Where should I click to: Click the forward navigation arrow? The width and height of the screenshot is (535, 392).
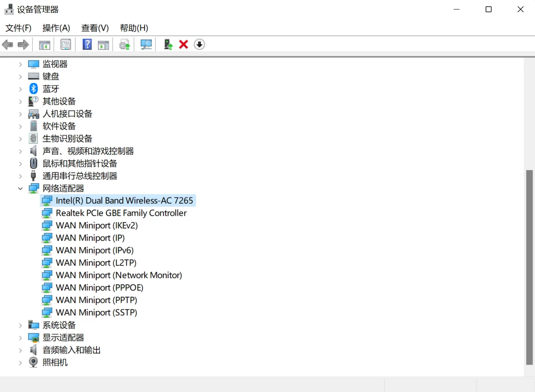[x=23, y=44]
